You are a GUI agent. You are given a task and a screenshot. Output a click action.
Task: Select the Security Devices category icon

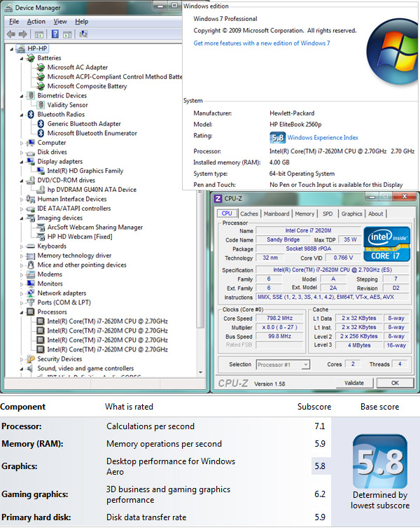click(31, 359)
